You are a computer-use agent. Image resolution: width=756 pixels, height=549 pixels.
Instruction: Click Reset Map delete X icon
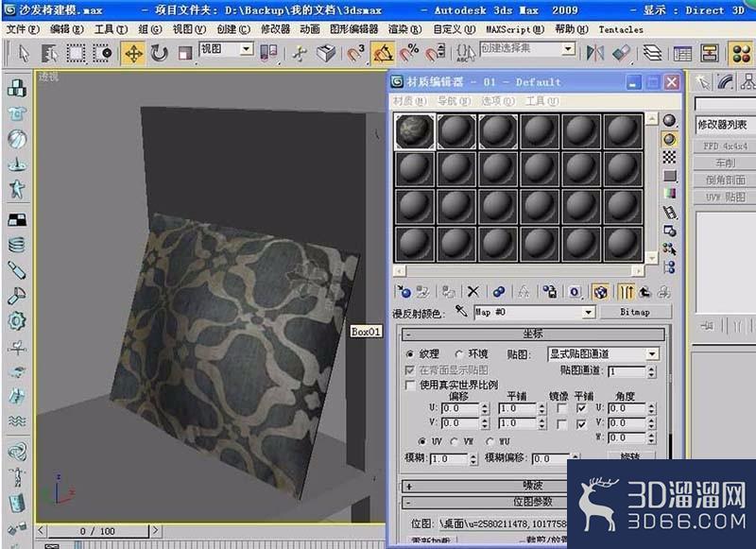[x=473, y=292]
